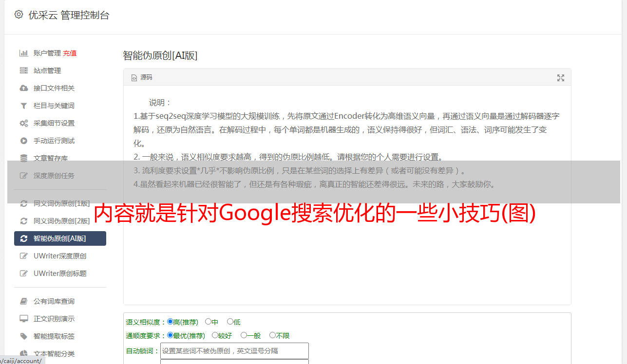
Task: Click the pie chart icon for 文本智能分类
Action: click(23, 354)
